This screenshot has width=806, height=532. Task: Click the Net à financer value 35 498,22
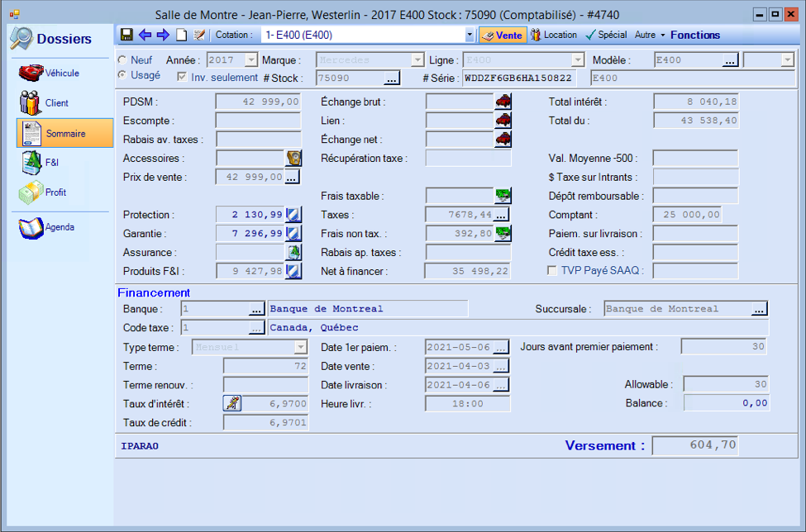pos(467,271)
